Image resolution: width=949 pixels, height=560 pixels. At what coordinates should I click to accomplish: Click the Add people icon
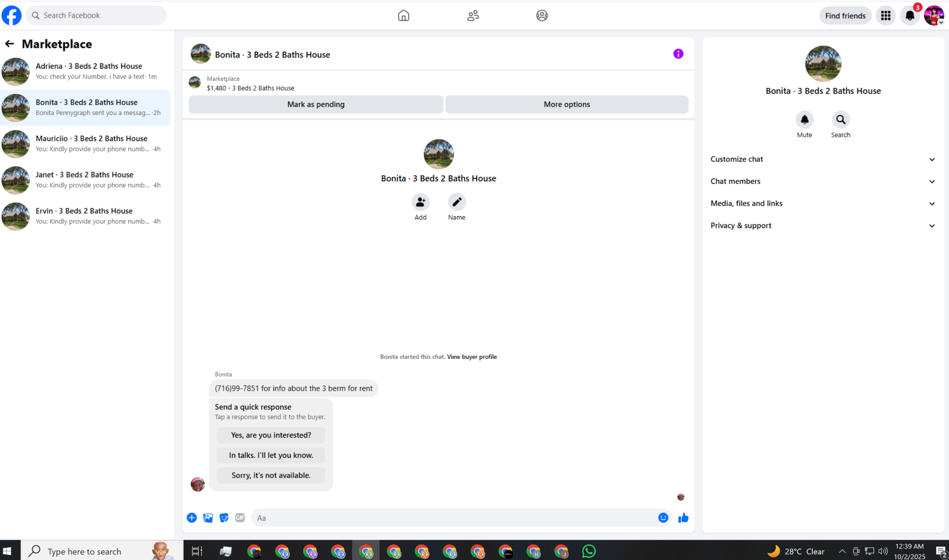coord(420,202)
